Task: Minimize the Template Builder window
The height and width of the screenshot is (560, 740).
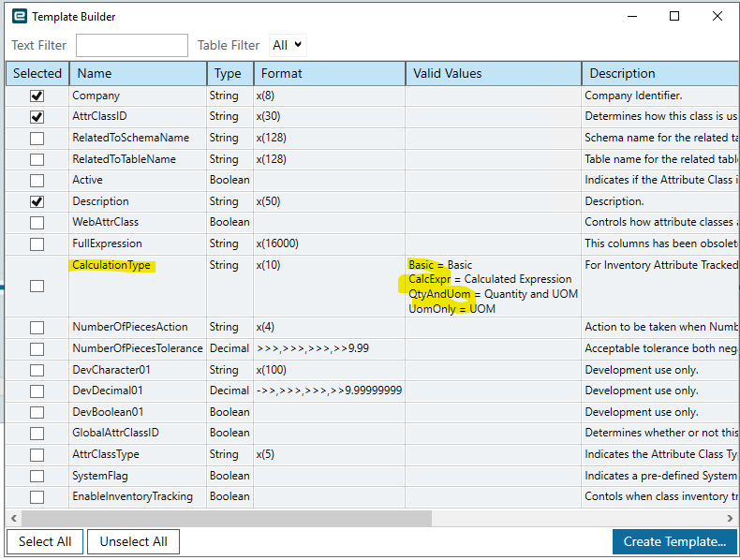Action: (x=632, y=16)
